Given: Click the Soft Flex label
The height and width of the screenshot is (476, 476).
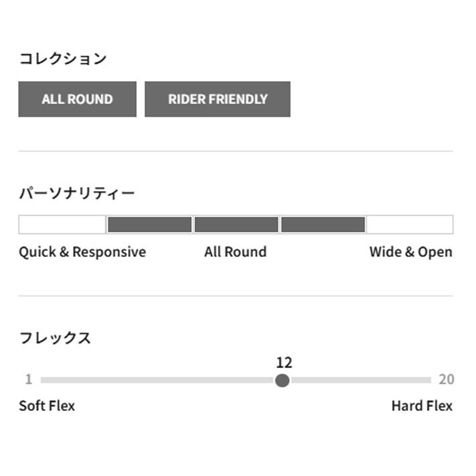Looking at the screenshot, I should tap(47, 406).
